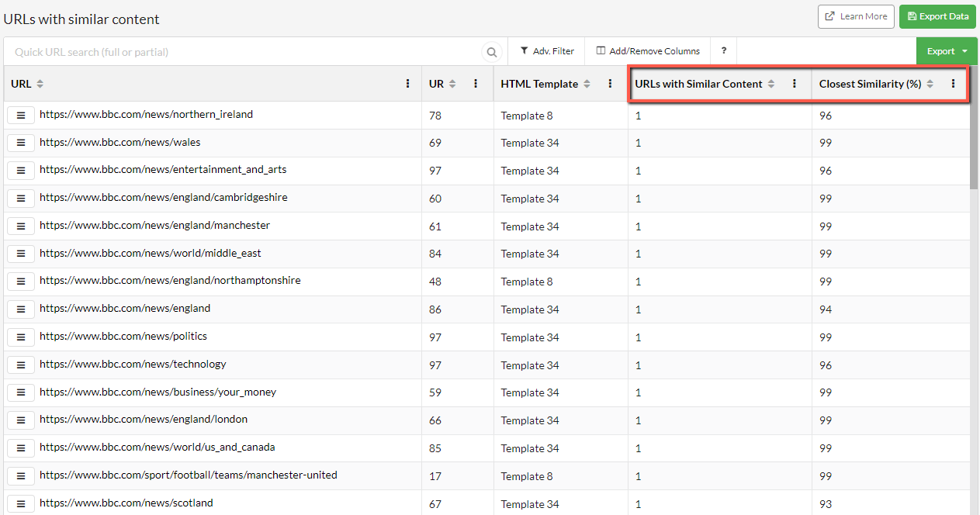
Task: Sort by Closest Similarity (%) arrows
Action: (930, 84)
